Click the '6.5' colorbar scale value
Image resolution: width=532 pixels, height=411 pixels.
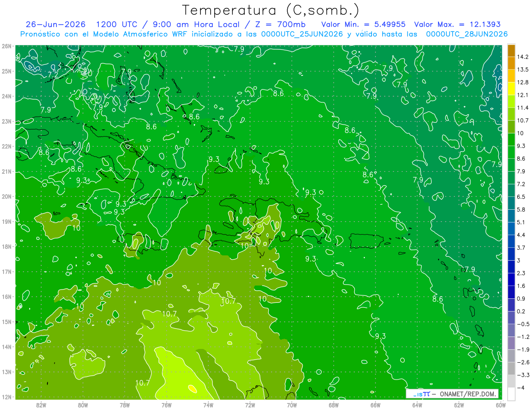tap(521, 197)
